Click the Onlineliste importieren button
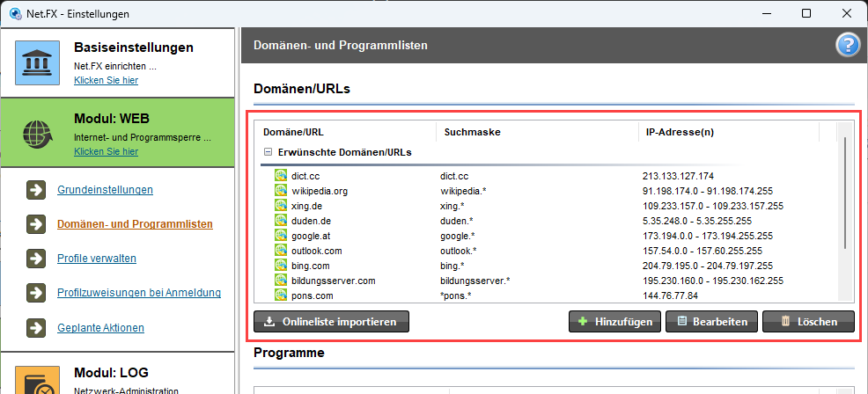The width and height of the screenshot is (868, 394). 331,322
